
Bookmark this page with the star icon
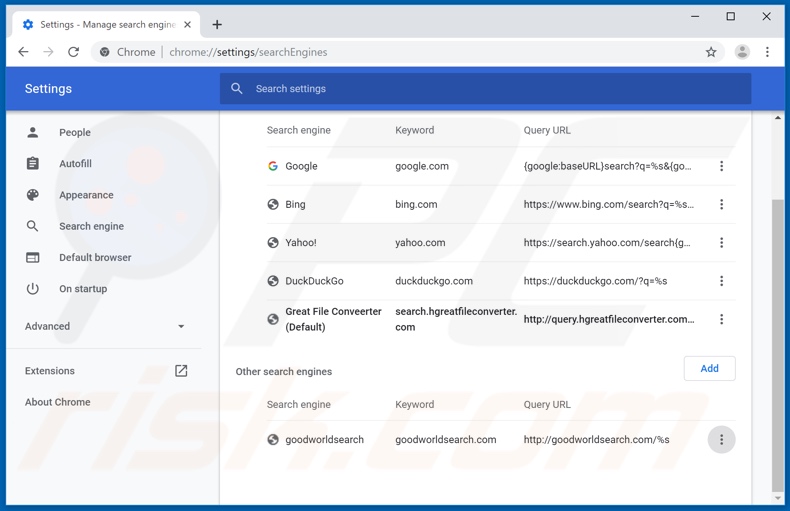711,52
